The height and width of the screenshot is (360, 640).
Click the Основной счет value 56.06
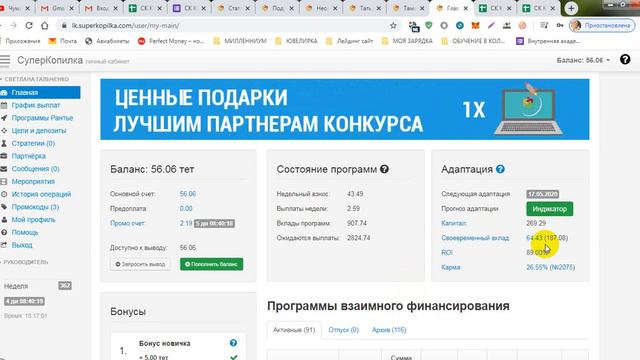(x=188, y=194)
